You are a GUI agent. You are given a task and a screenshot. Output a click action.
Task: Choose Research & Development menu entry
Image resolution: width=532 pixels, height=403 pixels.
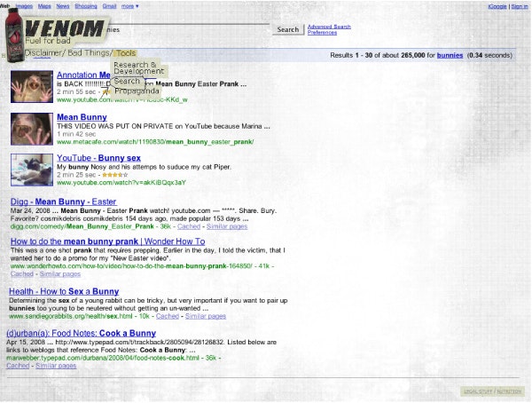coord(139,68)
